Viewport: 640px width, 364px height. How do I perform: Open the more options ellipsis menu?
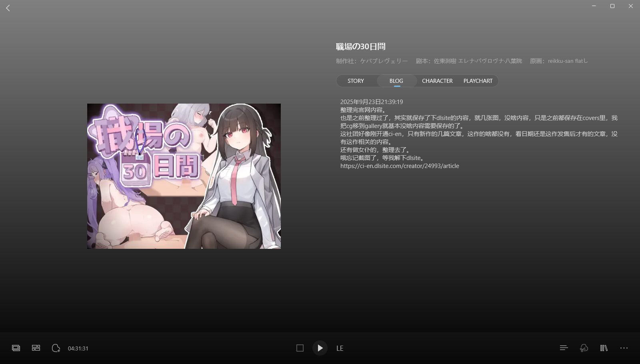[624, 348]
